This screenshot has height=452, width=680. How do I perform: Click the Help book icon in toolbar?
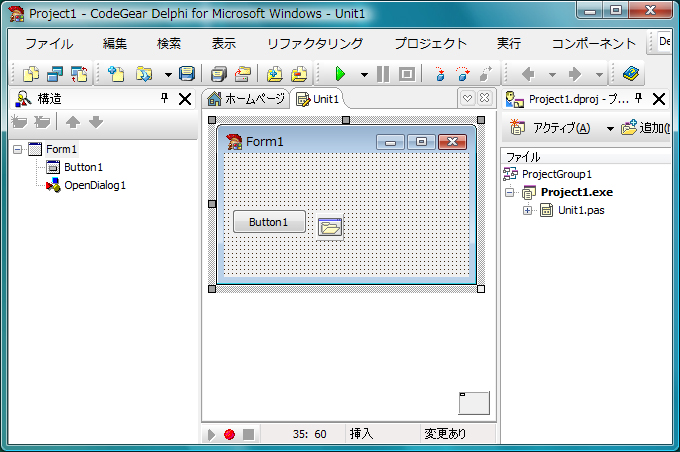click(x=631, y=74)
